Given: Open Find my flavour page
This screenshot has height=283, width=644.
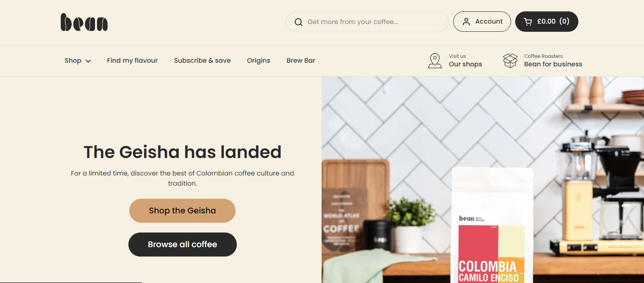Looking at the screenshot, I should pyautogui.click(x=132, y=61).
